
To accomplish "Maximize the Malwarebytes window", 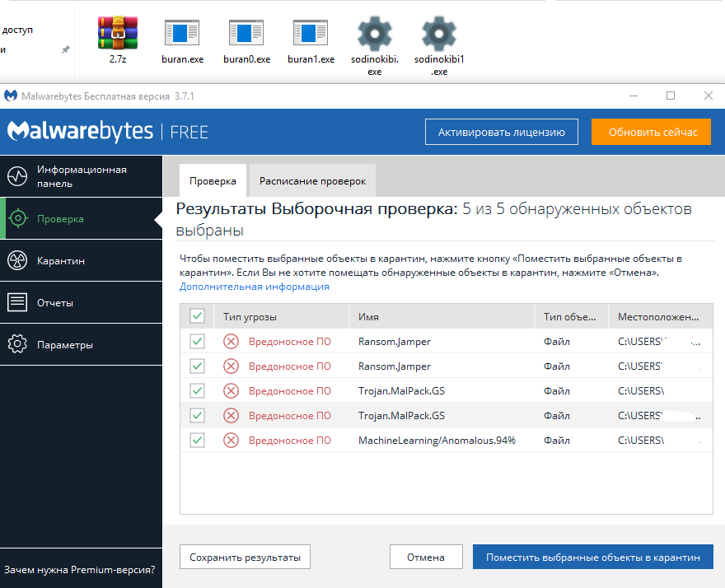I will [x=671, y=96].
